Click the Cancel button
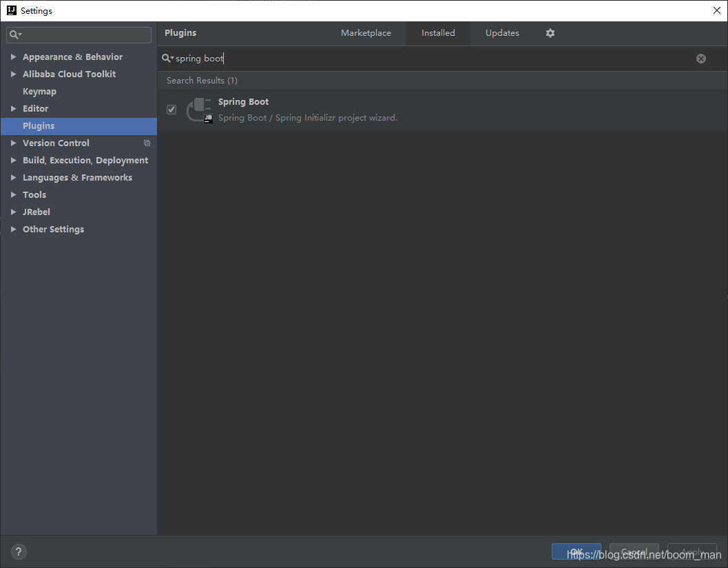 tap(634, 551)
